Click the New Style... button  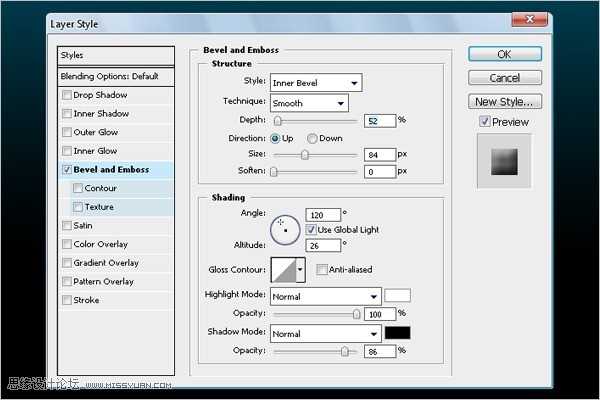tap(504, 101)
